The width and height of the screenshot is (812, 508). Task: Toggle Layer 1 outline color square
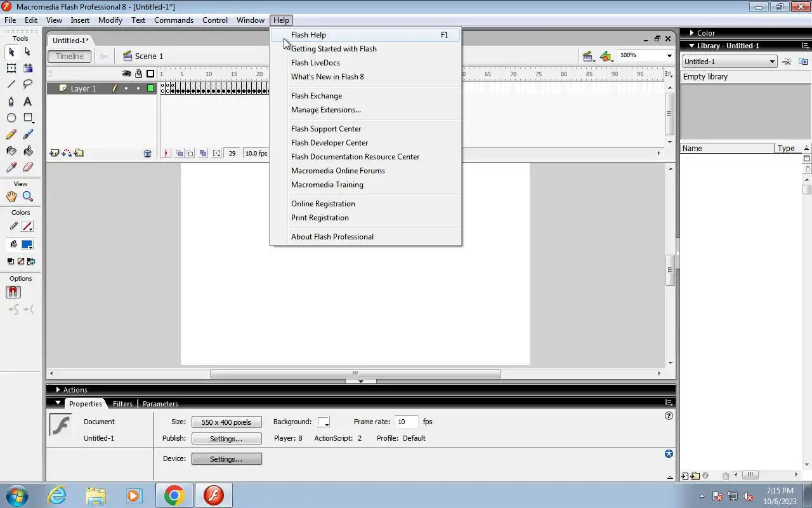click(150, 88)
